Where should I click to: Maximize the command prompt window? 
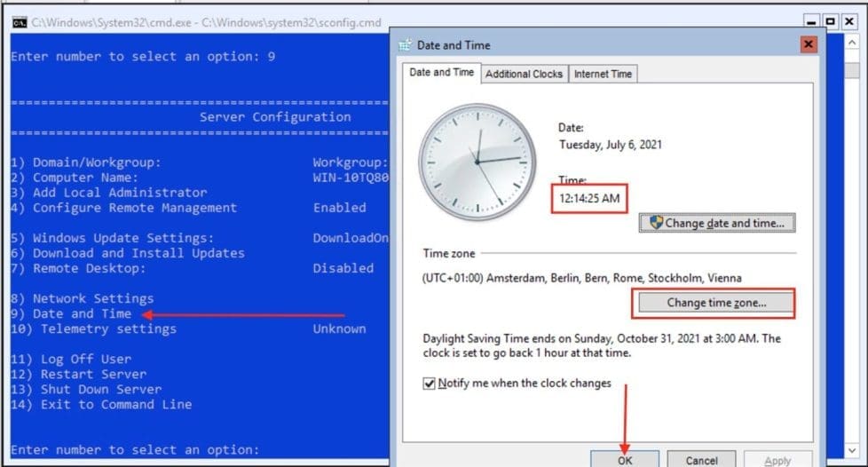830,22
